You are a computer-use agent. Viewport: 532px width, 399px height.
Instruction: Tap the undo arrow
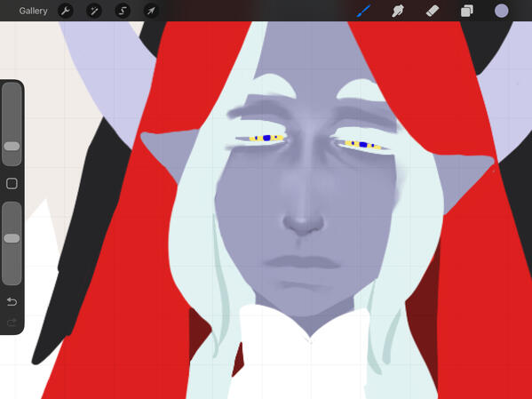[12, 301]
